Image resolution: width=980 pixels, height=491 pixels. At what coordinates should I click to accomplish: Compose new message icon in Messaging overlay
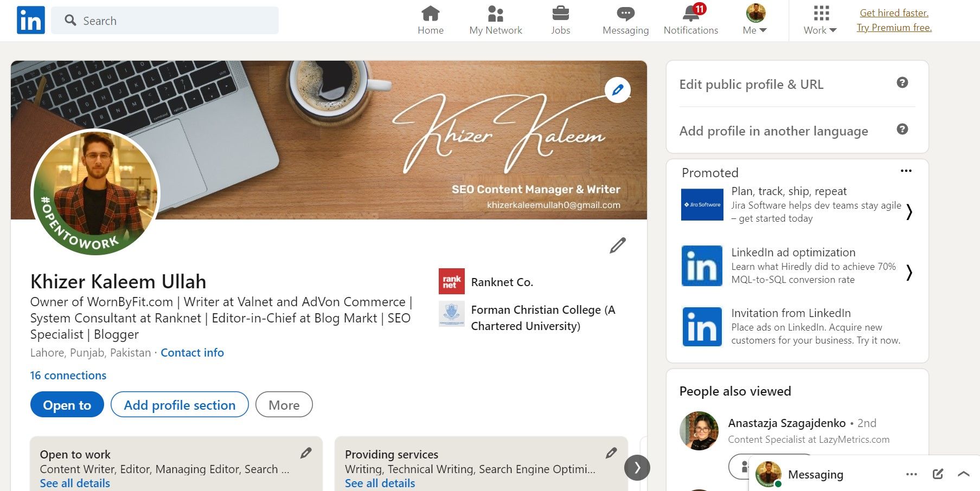click(938, 474)
